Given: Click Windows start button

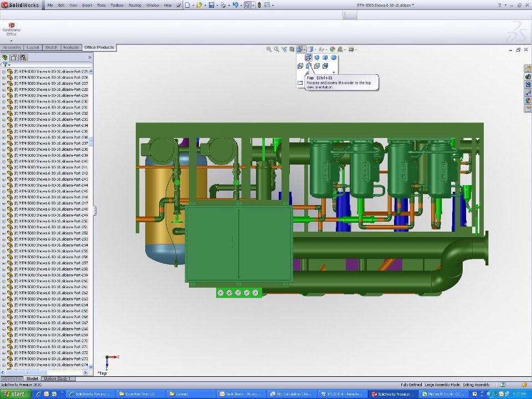Looking at the screenshot, I should point(16,394).
